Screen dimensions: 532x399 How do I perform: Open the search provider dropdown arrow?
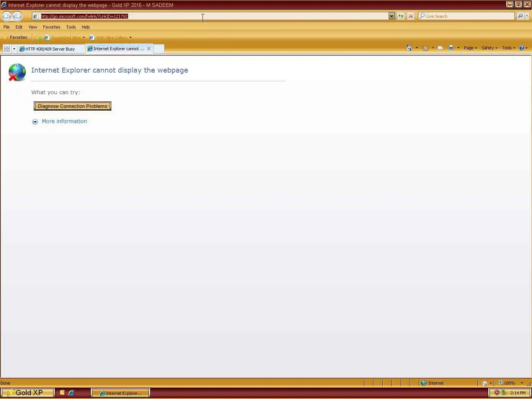tap(527, 16)
